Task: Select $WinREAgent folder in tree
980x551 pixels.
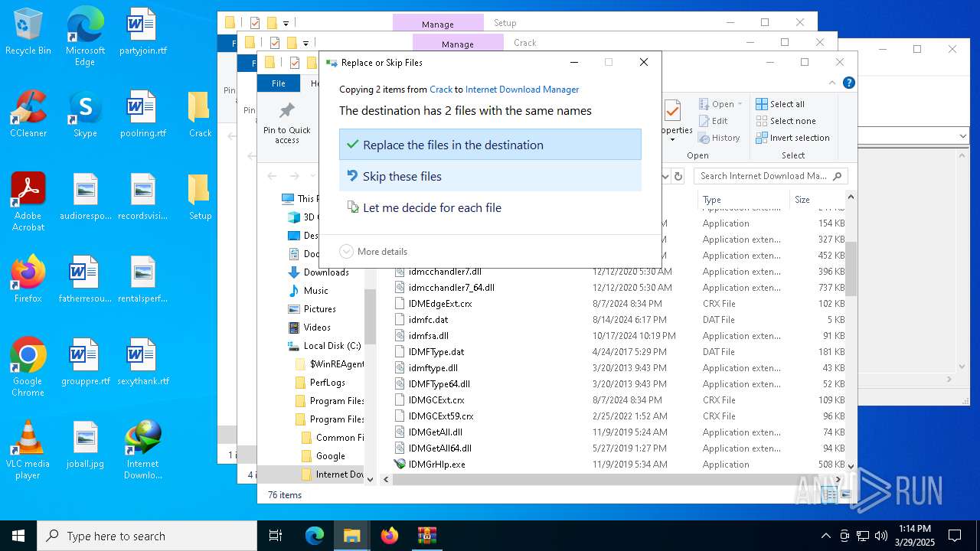Action: click(x=336, y=364)
